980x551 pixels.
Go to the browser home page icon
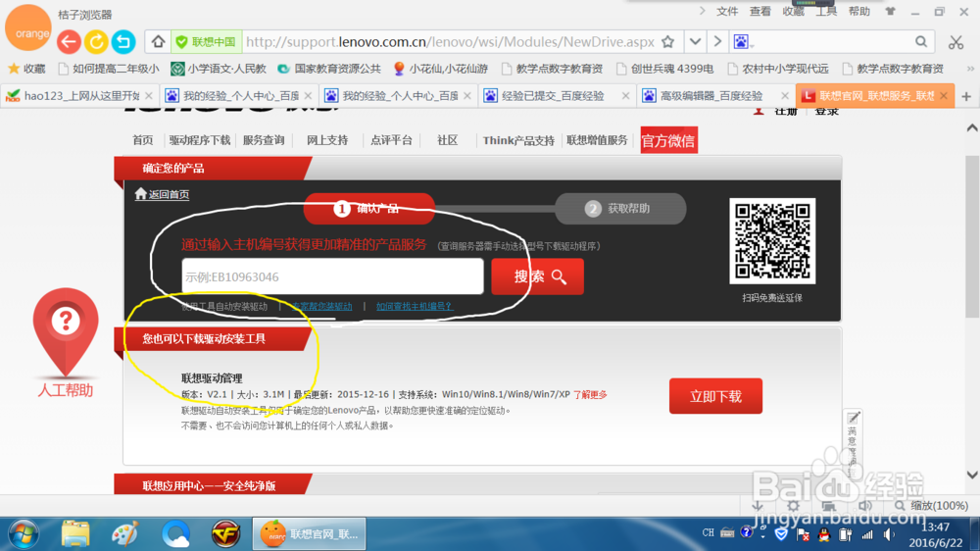tap(158, 42)
